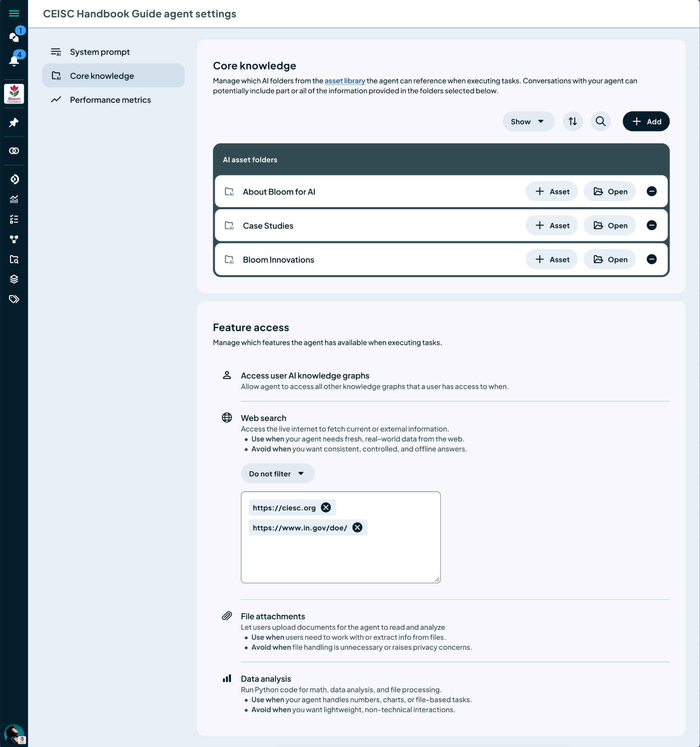Viewport: 700px width, 747px height.
Task: Follow the asset library link
Action: click(x=345, y=81)
